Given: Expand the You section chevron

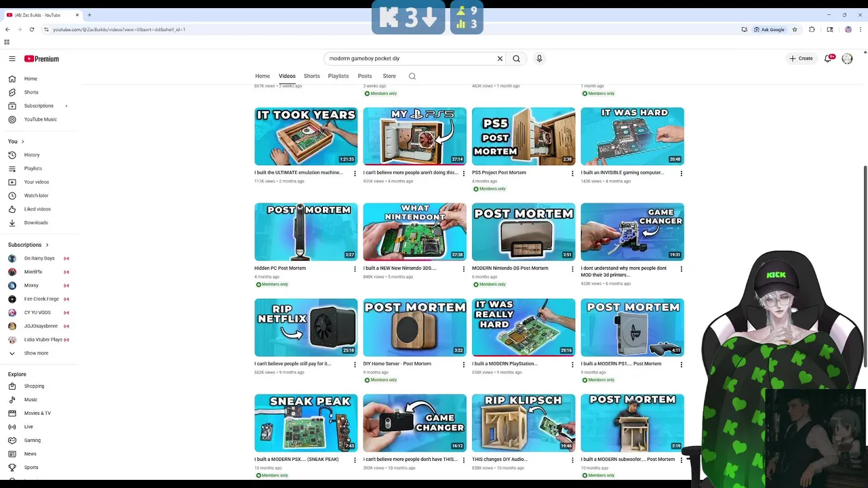Looking at the screenshot, I should 22,141.
